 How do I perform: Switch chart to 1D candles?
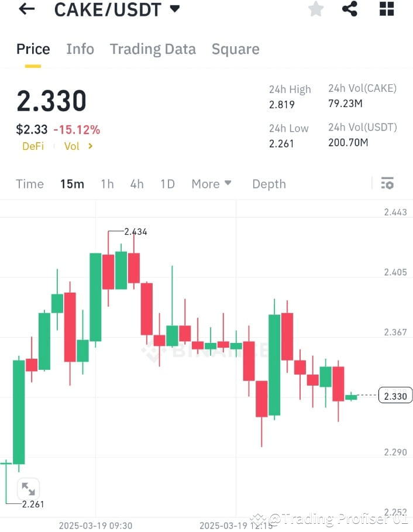[167, 183]
